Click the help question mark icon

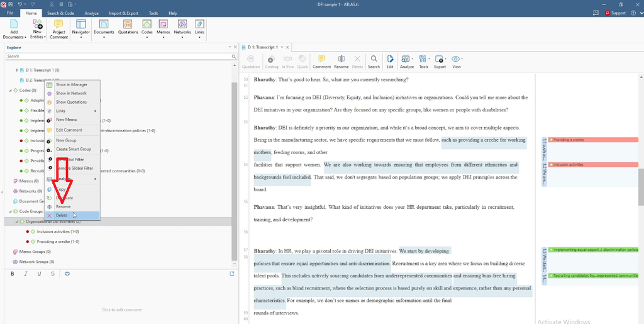coord(633,13)
